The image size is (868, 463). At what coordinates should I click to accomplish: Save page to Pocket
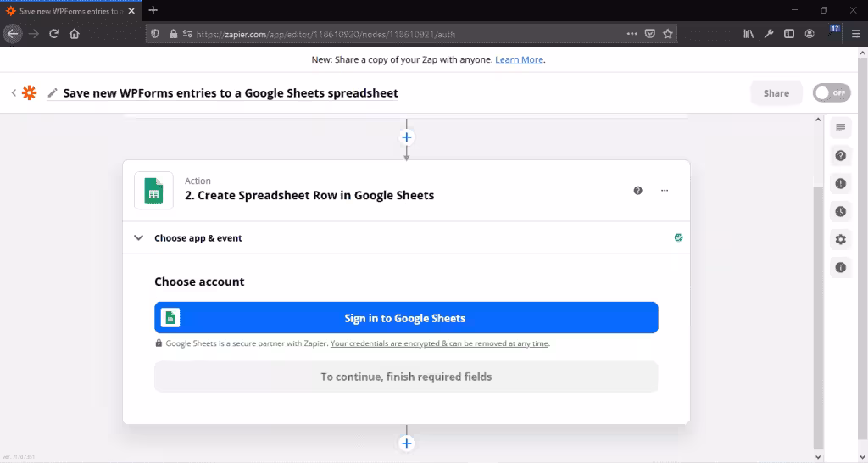pos(650,34)
